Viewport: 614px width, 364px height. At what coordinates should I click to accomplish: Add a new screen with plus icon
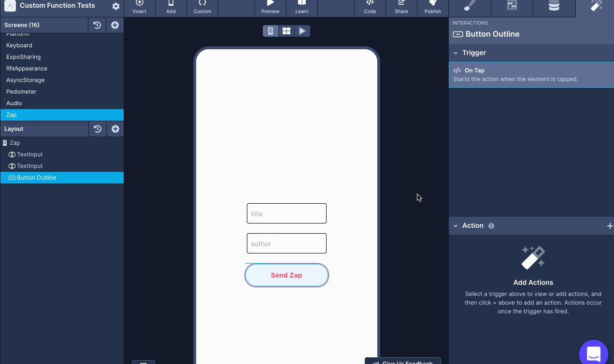pos(115,25)
